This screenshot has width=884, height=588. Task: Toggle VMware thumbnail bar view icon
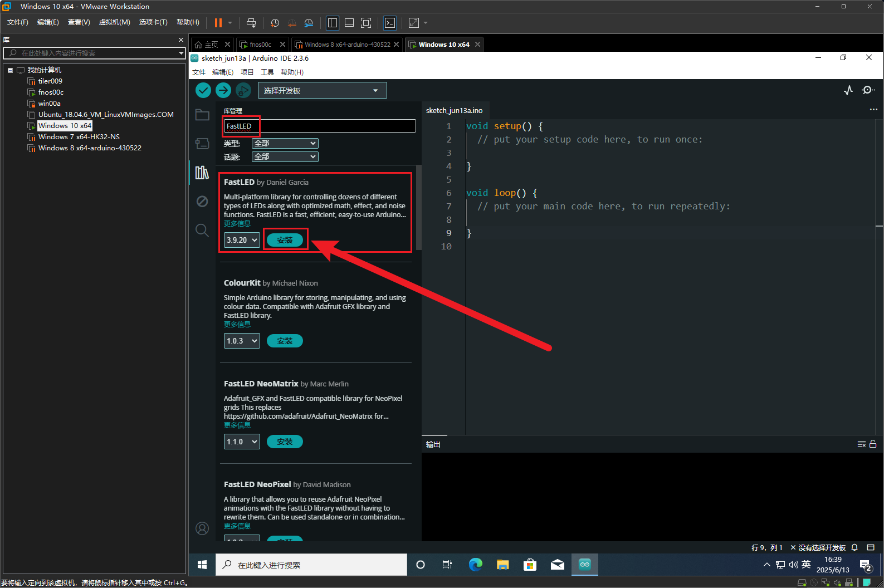coord(349,23)
